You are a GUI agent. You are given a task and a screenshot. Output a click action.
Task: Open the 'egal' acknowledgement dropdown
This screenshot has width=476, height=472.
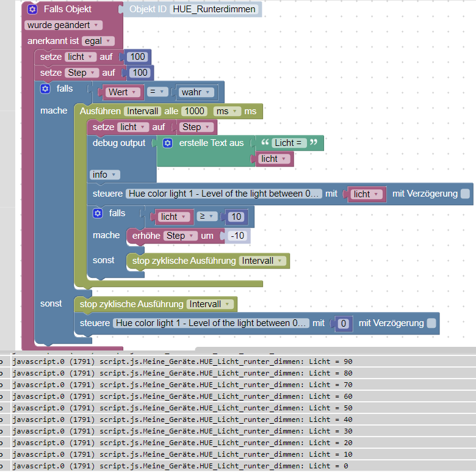point(98,41)
